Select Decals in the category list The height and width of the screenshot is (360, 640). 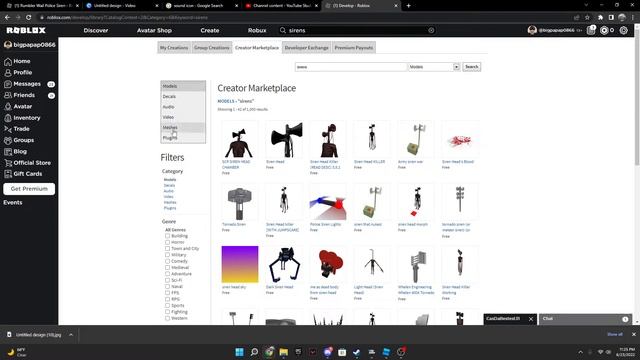click(x=183, y=96)
